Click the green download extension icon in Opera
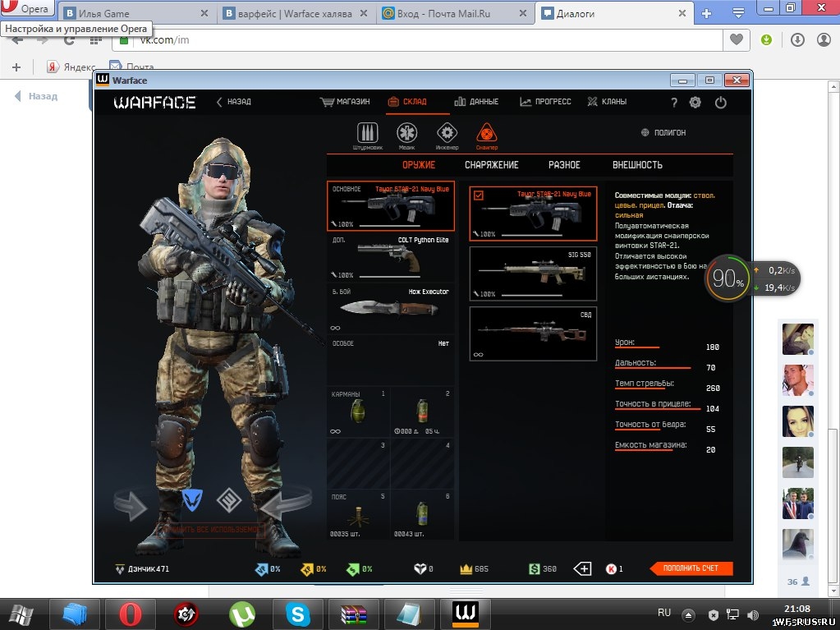This screenshot has height=630, width=840. 767,39
